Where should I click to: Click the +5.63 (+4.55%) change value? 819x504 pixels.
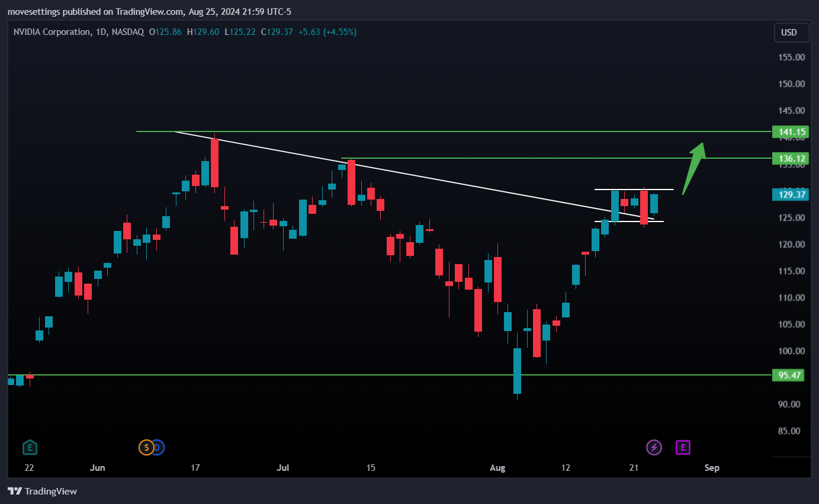(328, 32)
